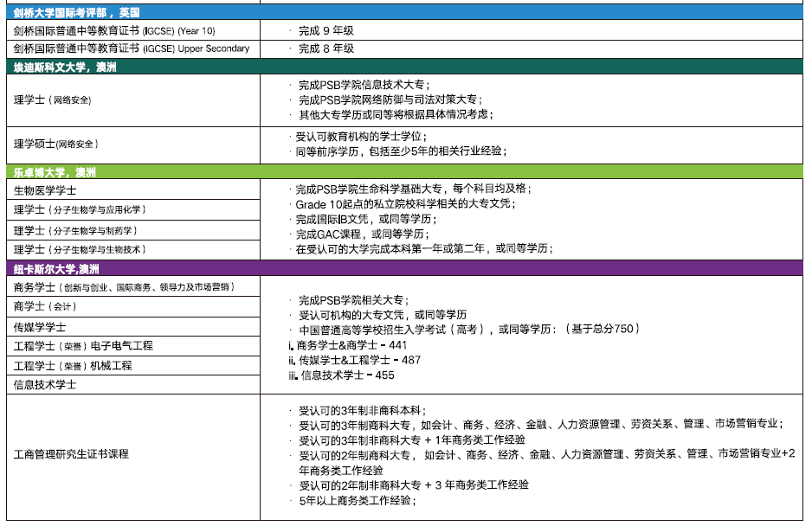
Task: Select the IGCSE (Year 10) course cell
Action: [133, 30]
